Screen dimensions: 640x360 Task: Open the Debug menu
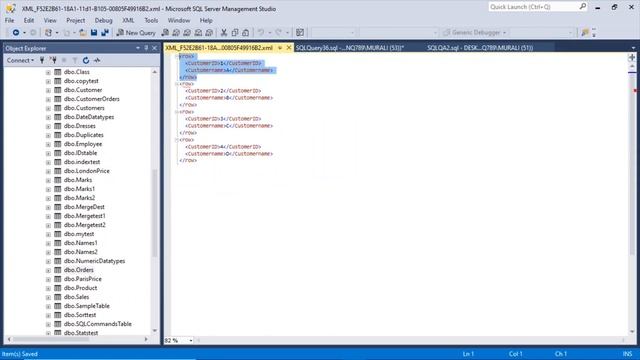[103, 20]
